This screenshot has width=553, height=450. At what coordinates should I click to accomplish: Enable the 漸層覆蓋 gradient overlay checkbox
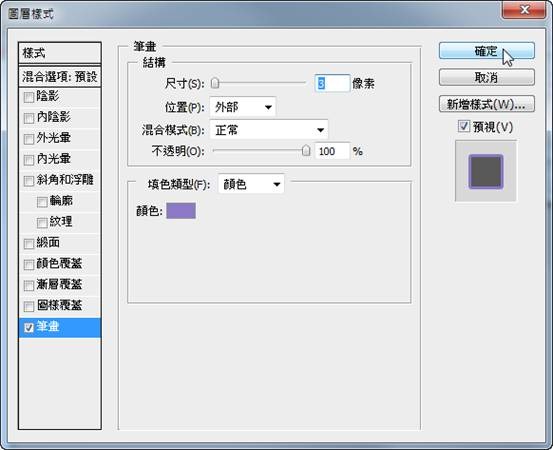29,285
